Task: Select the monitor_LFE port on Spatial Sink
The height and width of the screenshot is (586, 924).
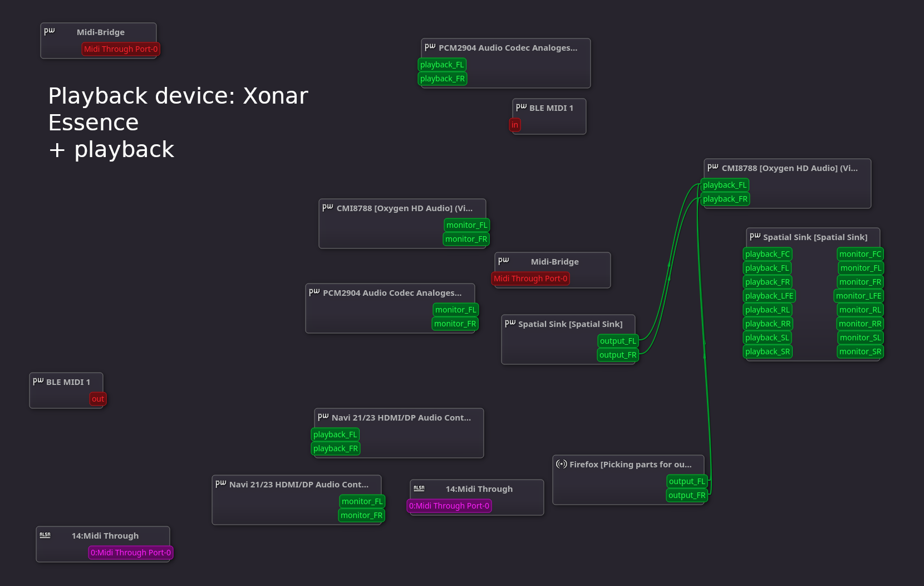Action: [859, 296]
